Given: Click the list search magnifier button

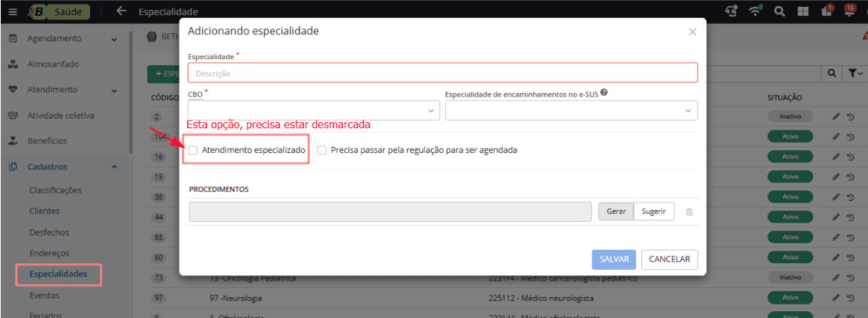Looking at the screenshot, I should point(831,73).
